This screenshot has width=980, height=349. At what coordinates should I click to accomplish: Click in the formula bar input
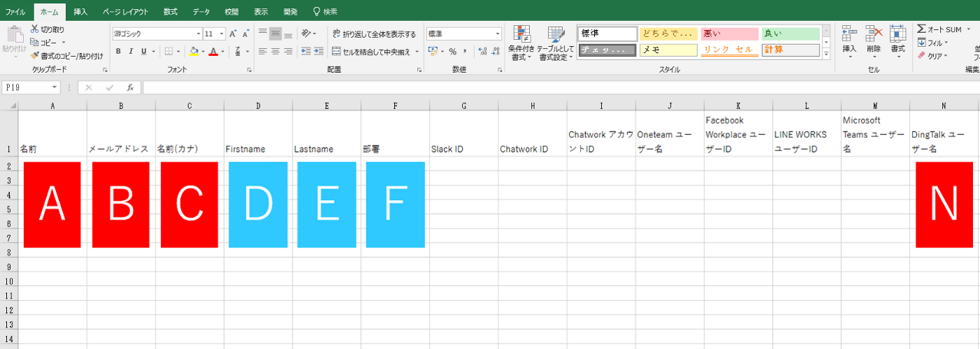click(x=560, y=87)
